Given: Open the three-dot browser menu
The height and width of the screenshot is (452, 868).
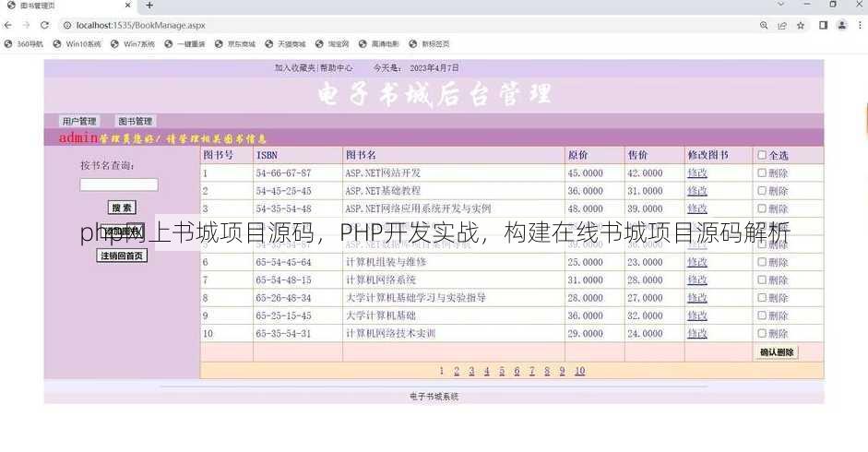Looking at the screenshot, I should [x=861, y=25].
